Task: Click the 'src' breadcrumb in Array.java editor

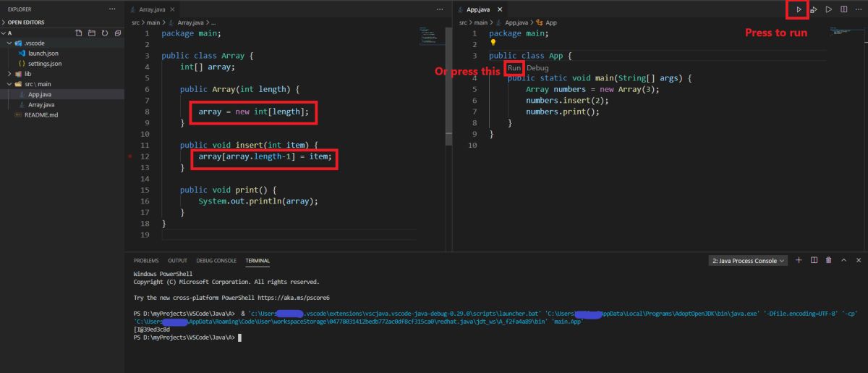Action: 135,23
